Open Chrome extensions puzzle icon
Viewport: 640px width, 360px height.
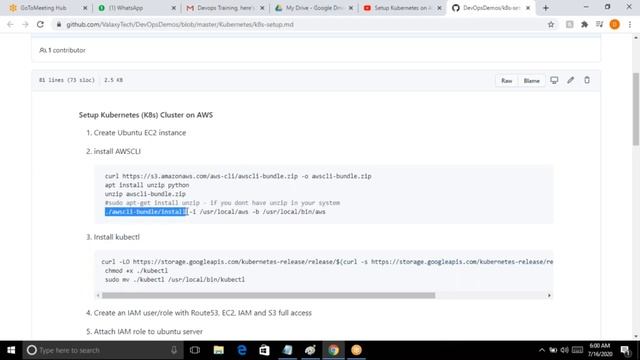[x=584, y=24]
